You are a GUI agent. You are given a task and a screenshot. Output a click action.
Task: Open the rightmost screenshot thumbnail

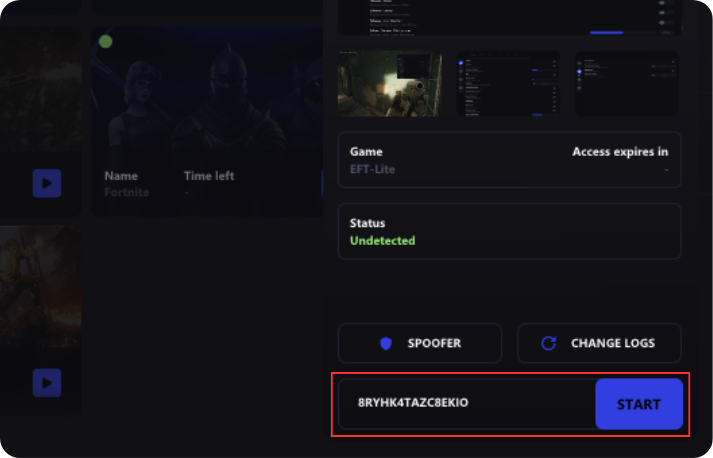click(627, 84)
